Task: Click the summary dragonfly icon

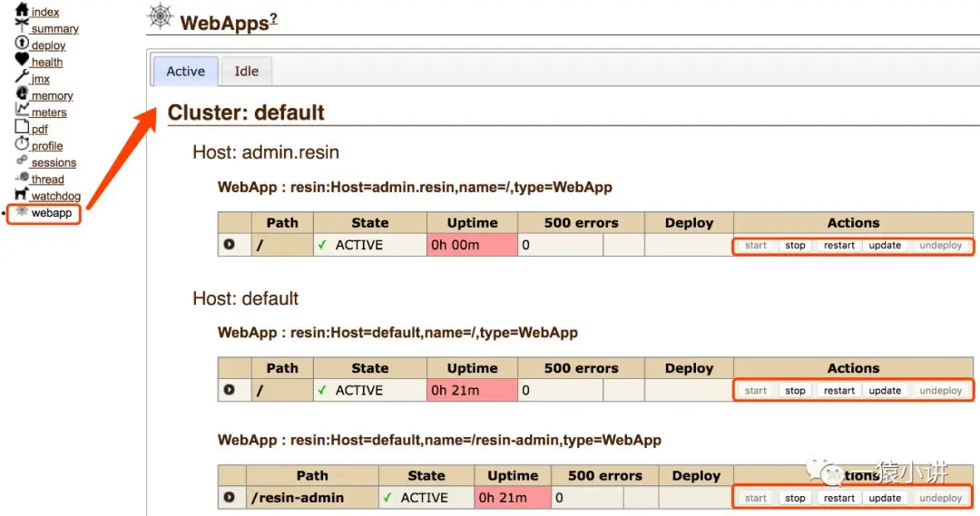Action: tap(22, 25)
